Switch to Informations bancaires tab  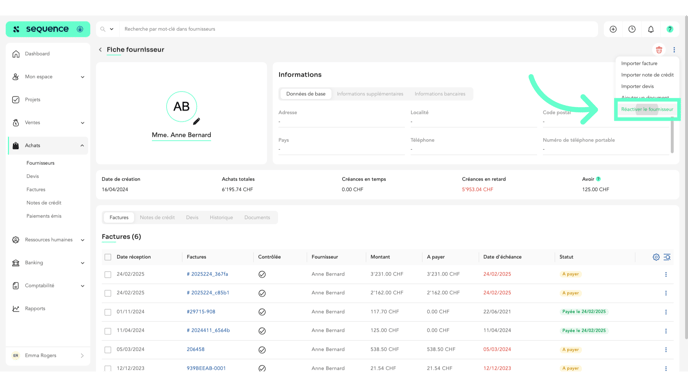tap(440, 94)
